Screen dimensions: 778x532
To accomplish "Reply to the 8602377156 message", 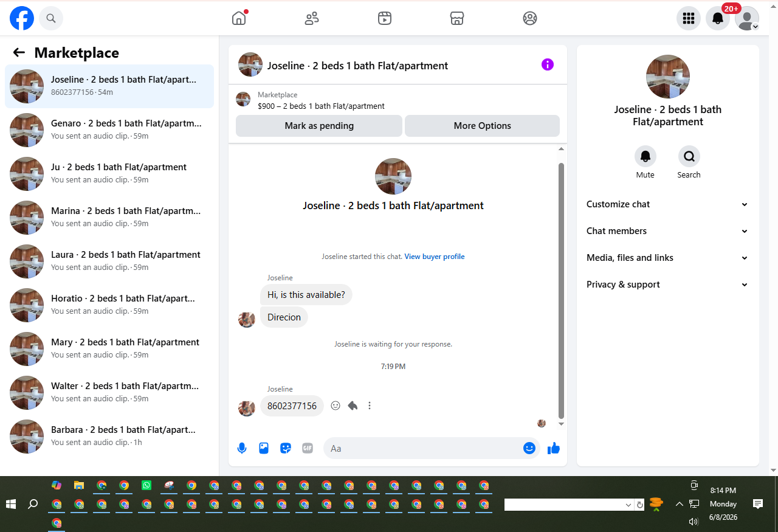I will click(353, 406).
